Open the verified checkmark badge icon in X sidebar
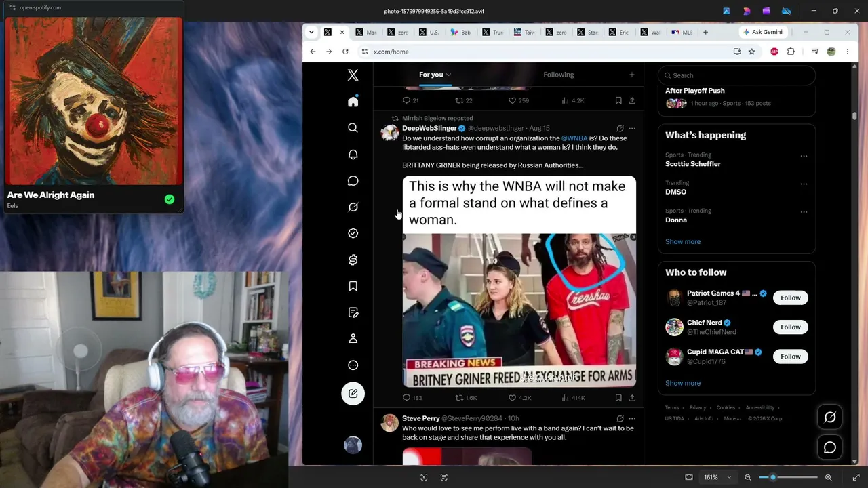Screen dimensions: 868x488 coord(353,233)
